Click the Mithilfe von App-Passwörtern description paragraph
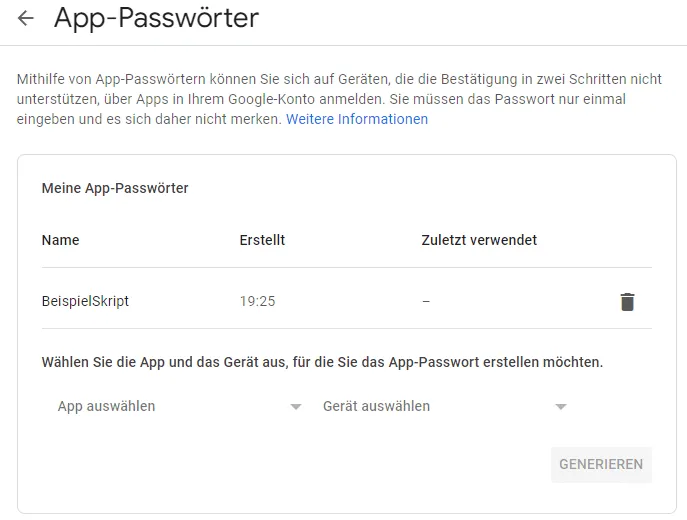Viewport: 687px width, 520px height. [220, 98]
